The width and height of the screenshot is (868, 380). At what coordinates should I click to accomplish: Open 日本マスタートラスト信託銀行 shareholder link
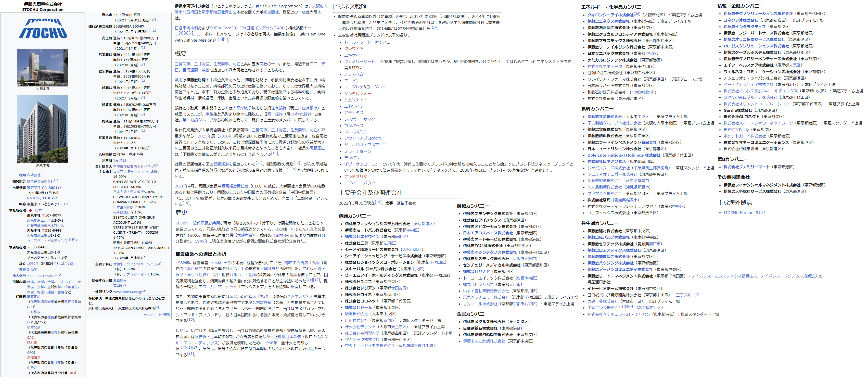[x=137, y=171]
